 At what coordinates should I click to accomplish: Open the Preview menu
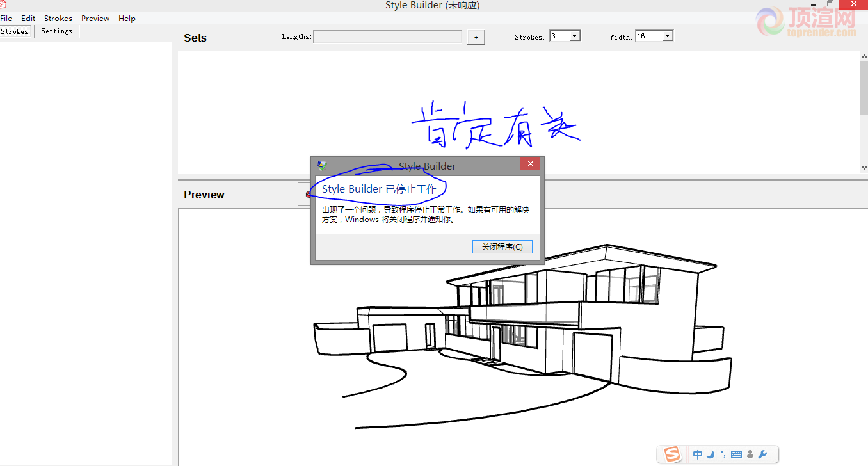click(95, 19)
